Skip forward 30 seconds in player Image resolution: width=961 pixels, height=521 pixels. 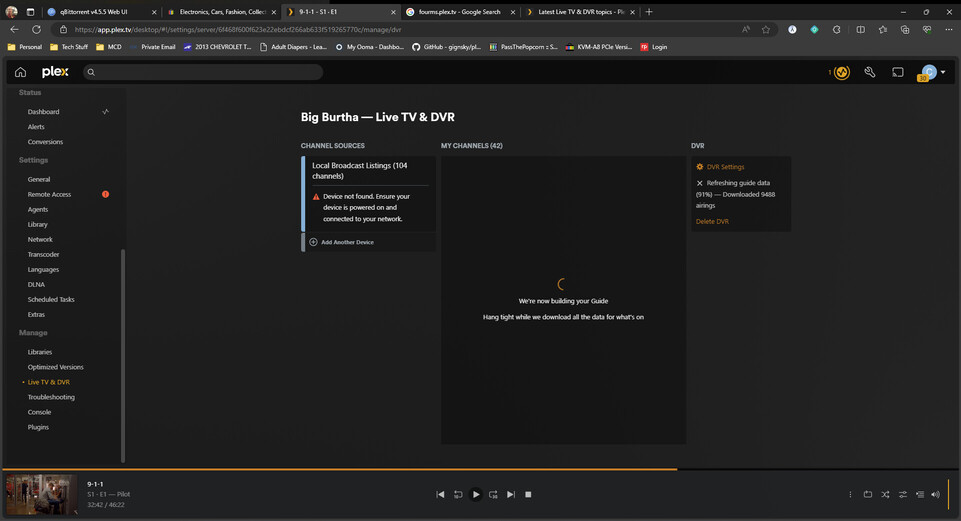tap(493, 495)
